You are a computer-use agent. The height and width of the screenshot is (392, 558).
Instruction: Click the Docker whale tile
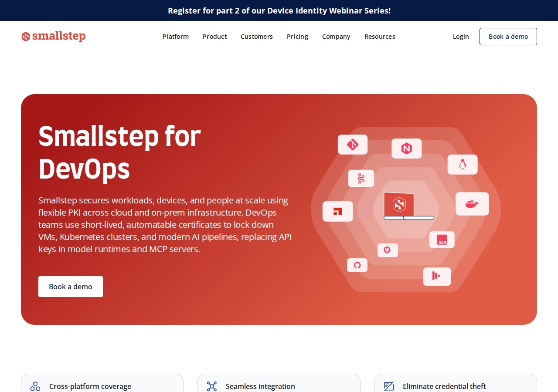[x=472, y=204]
